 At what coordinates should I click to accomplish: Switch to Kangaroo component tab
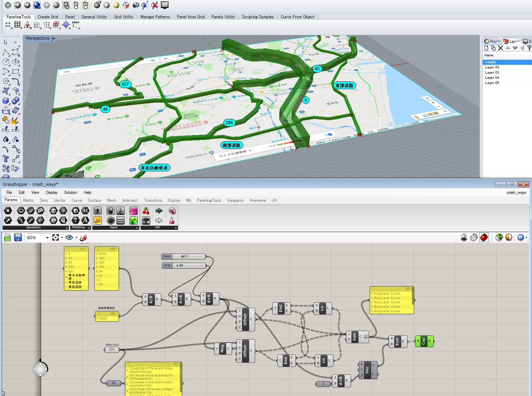coord(235,200)
